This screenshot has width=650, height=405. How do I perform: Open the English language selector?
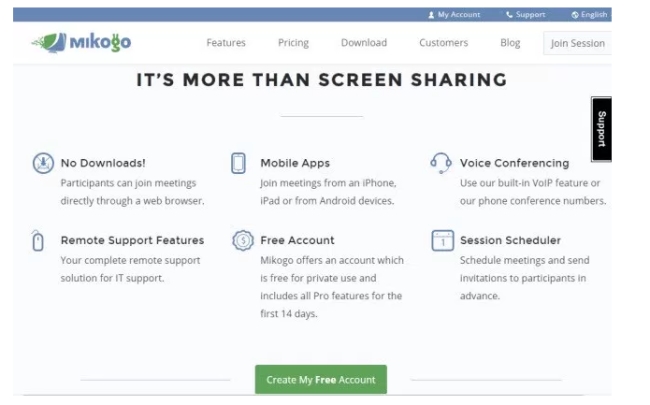[x=589, y=15]
